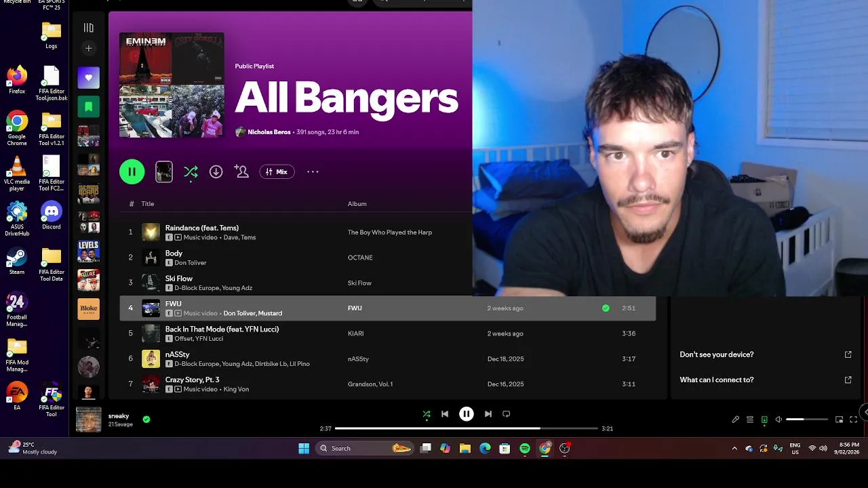Sort tracks by Album column header

pyautogui.click(x=357, y=204)
